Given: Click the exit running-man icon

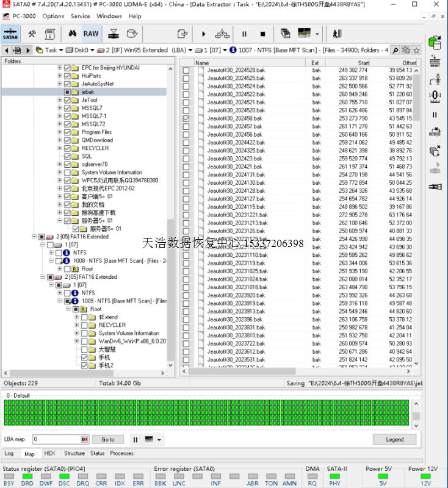Looking at the screenshot, I should point(336,34).
